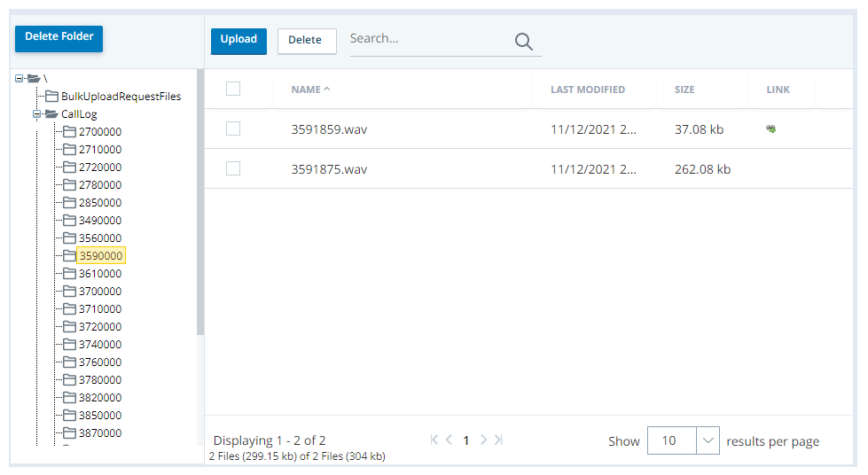Select the 3610000 folder label
This screenshot has width=868, height=475.
[100, 273]
